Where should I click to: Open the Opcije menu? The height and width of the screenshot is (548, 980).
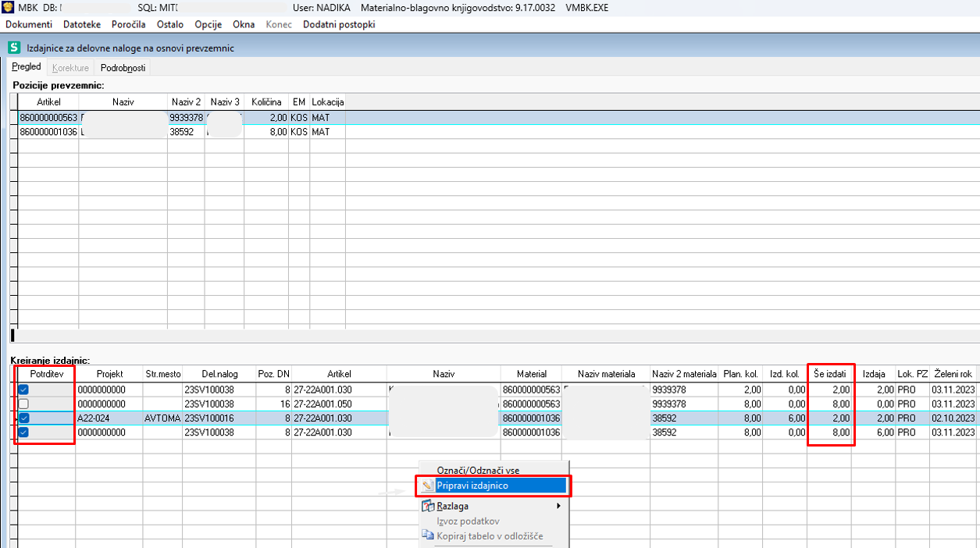coord(208,24)
